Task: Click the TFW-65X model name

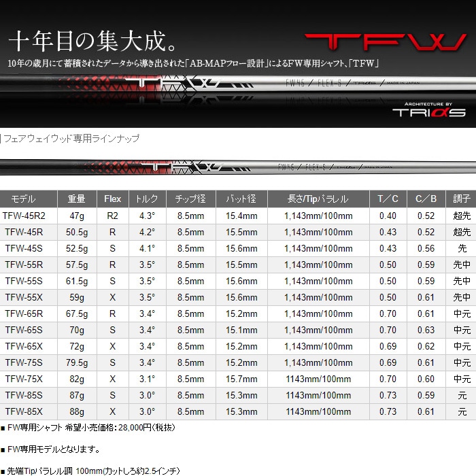Action: [x=24, y=347]
